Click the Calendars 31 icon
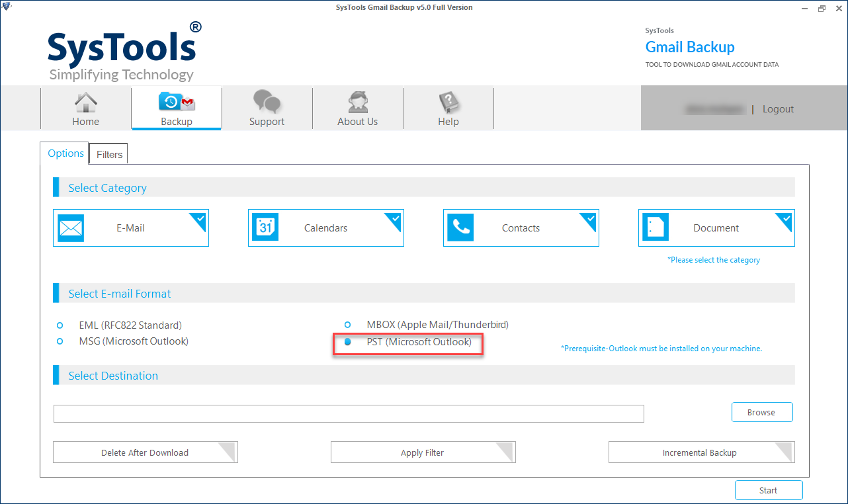Screen dimensions: 848x504 coord(265,228)
